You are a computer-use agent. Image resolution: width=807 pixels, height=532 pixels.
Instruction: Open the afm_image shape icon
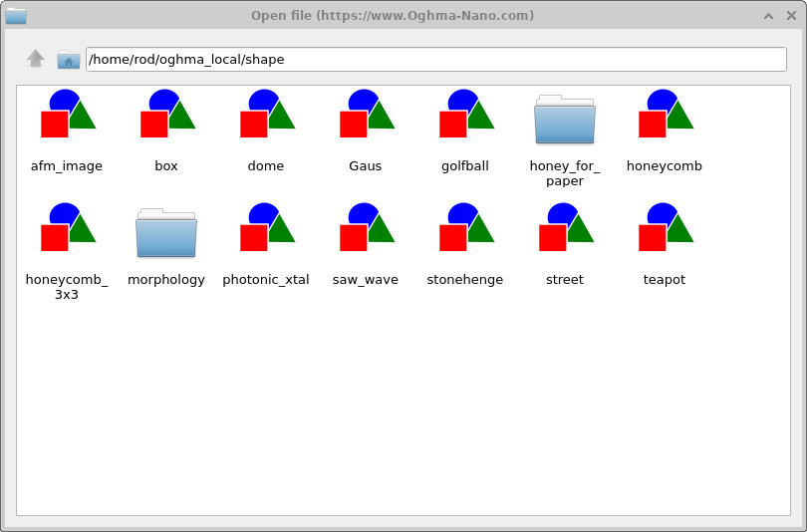[x=68, y=114]
